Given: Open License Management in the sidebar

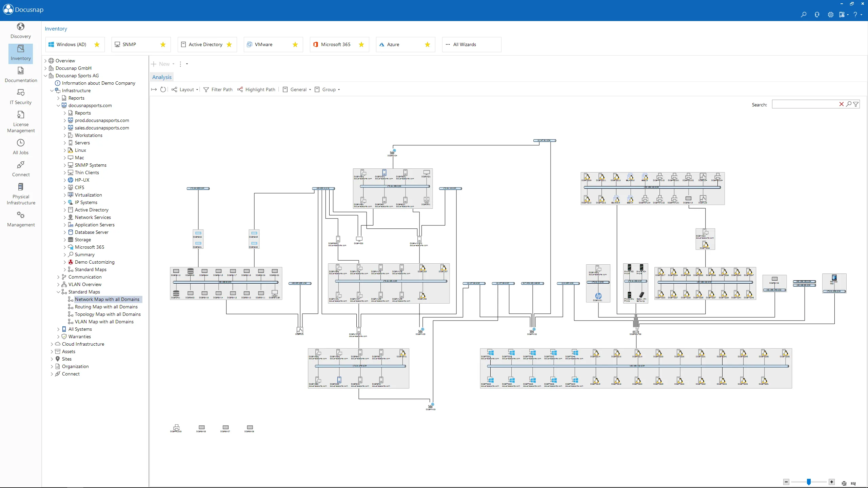Looking at the screenshot, I should [x=21, y=122].
